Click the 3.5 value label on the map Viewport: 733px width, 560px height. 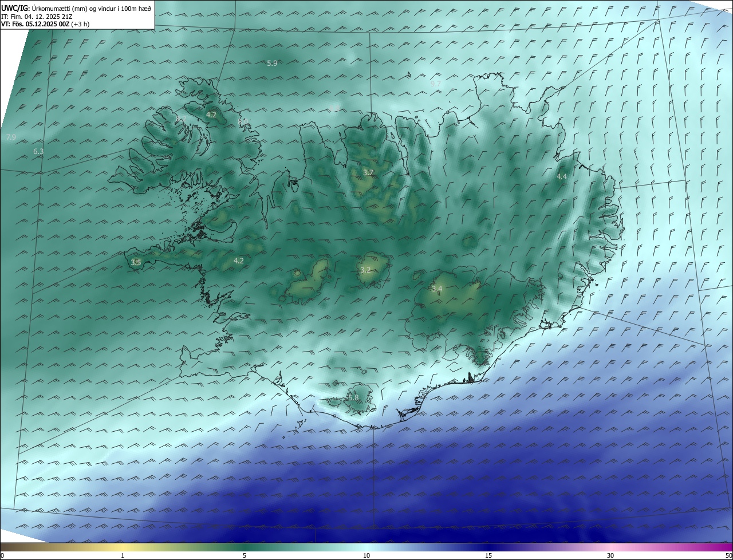pos(136,263)
